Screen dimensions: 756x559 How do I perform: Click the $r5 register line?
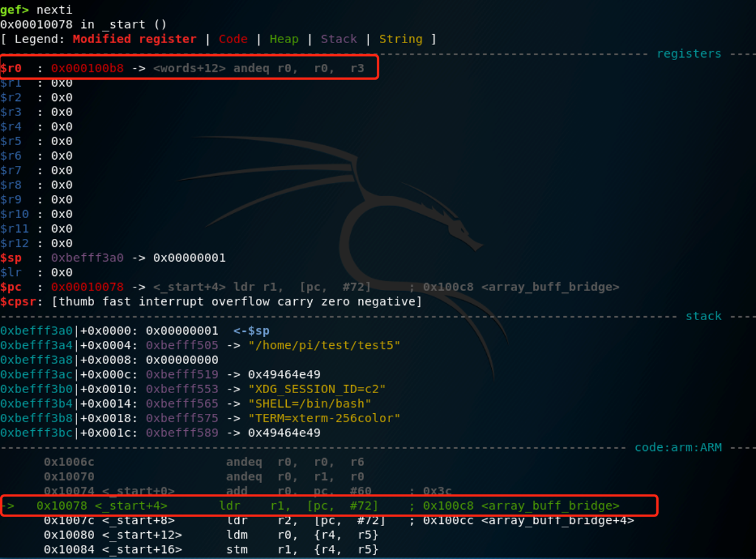tap(36, 141)
